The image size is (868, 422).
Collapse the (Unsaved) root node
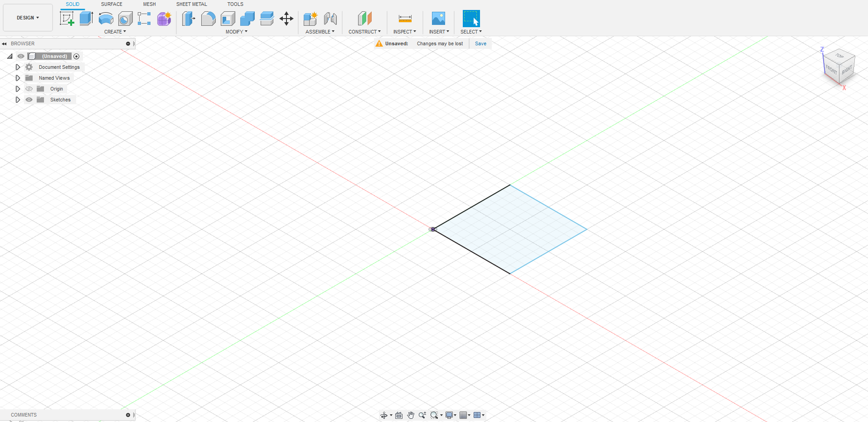click(10, 56)
